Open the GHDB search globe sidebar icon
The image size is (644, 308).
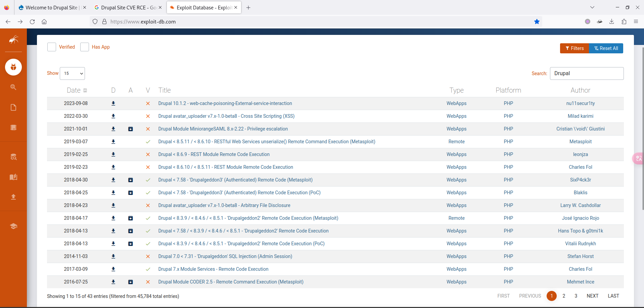click(x=13, y=87)
